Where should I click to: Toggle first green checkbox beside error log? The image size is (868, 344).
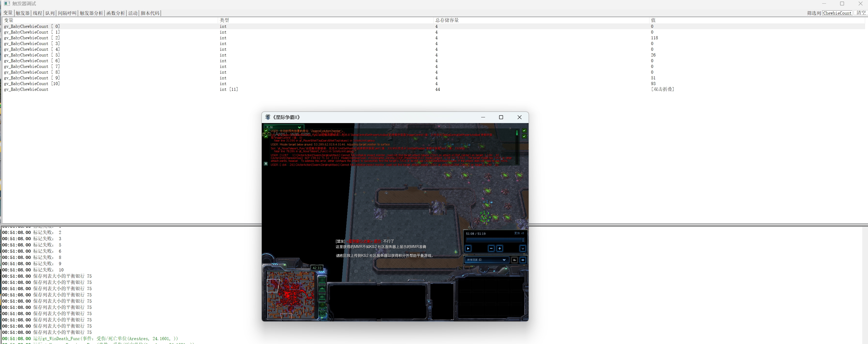266,131
